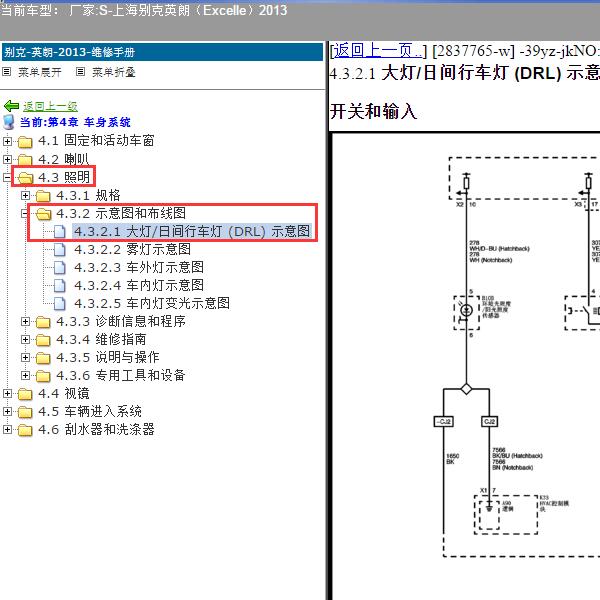Open 4.2 喇叭 tree item
The height and width of the screenshot is (600, 600).
(64, 159)
